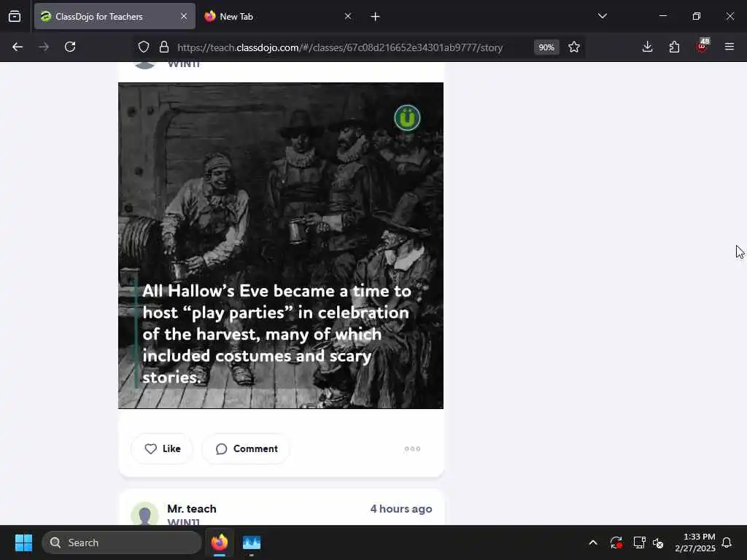Switch to the New Tab browser tab
This screenshot has height=560, width=747.
(279, 16)
